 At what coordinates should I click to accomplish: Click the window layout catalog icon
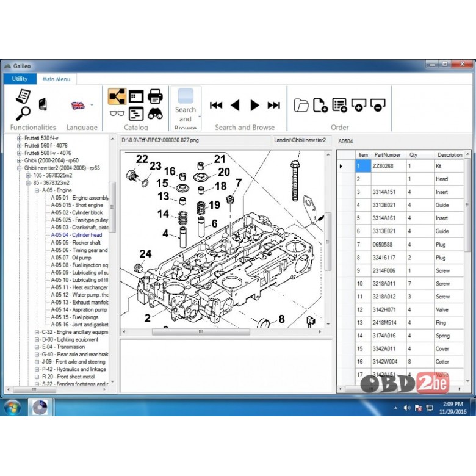[x=136, y=96]
